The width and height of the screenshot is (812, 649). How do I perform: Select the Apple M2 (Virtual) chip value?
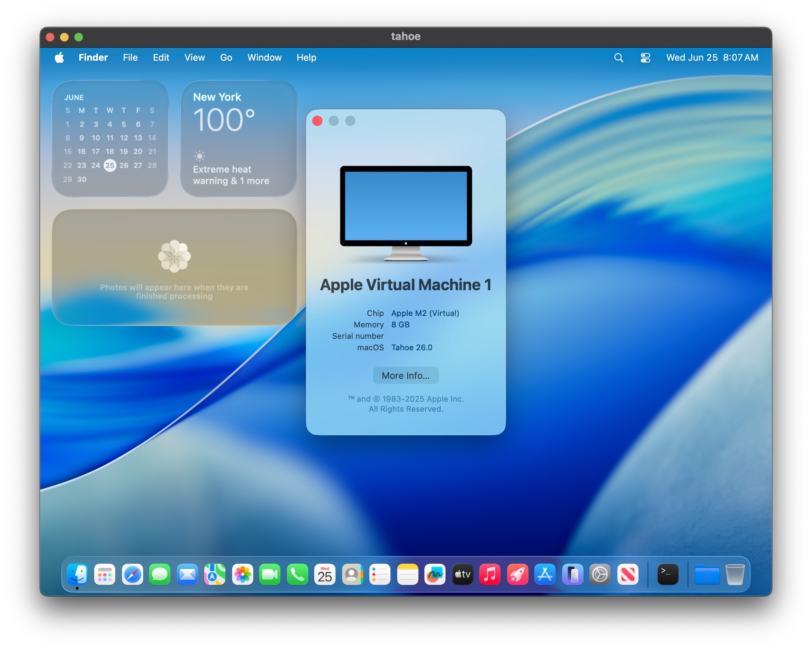click(425, 313)
